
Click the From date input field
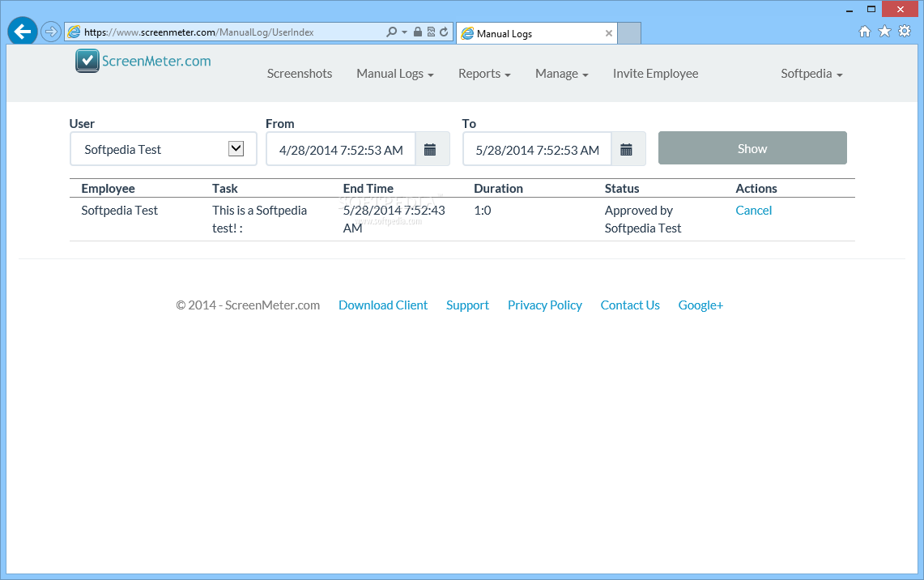point(341,150)
